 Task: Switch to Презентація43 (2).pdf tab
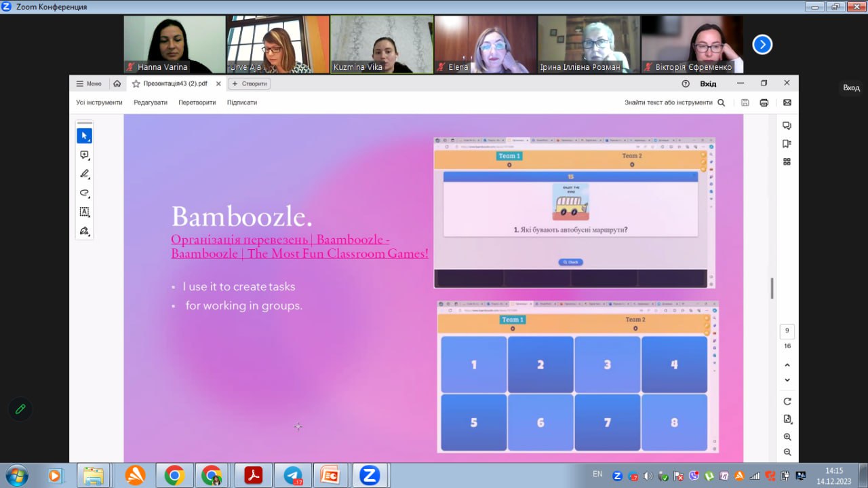click(175, 83)
